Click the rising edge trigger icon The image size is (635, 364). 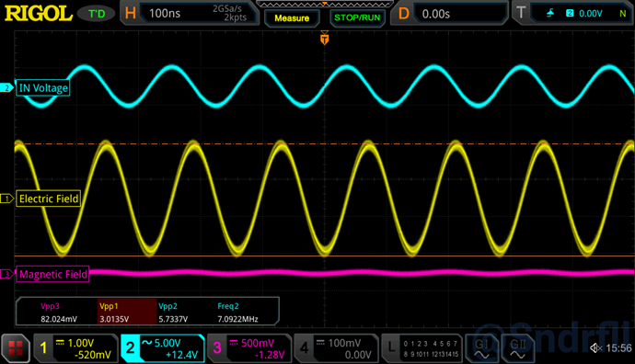click(550, 14)
